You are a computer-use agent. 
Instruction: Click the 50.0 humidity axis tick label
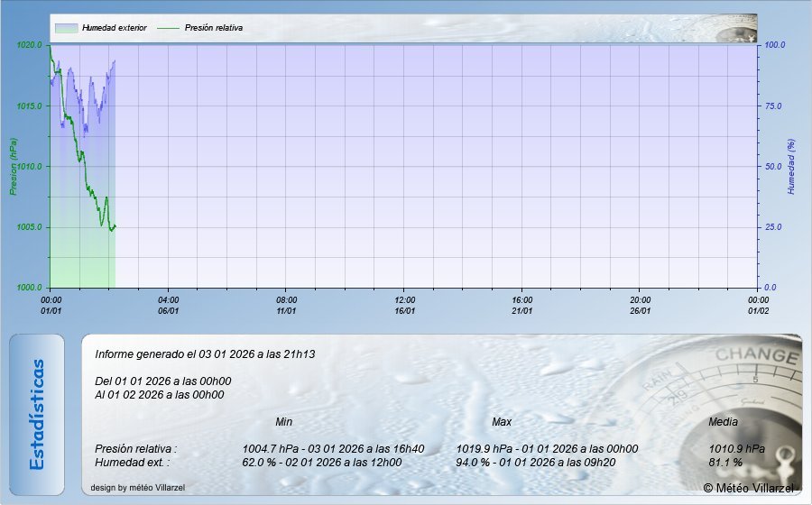pos(775,167)
